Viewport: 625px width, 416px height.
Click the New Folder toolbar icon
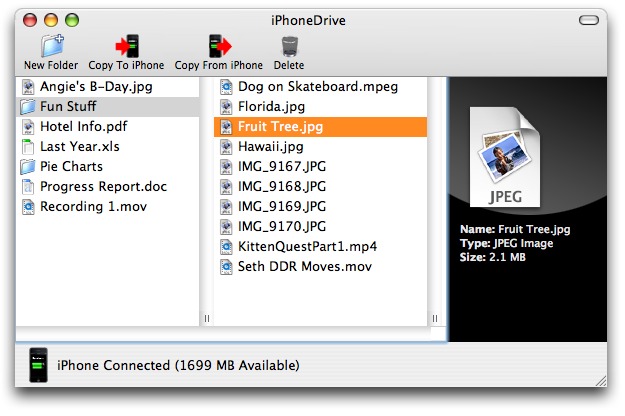tap(50, 45)
